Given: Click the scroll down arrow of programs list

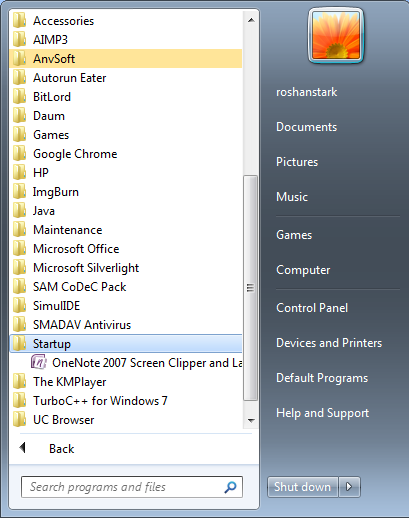Looking at the screenshot, I should click(x=251, y=420).
